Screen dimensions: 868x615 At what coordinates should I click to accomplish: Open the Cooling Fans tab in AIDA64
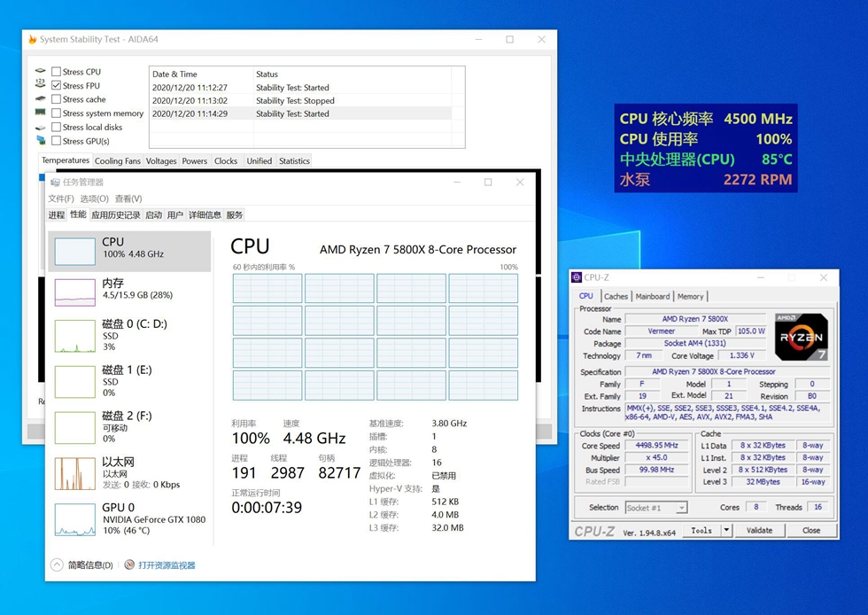pyautogui.click(x=118, y=160)
